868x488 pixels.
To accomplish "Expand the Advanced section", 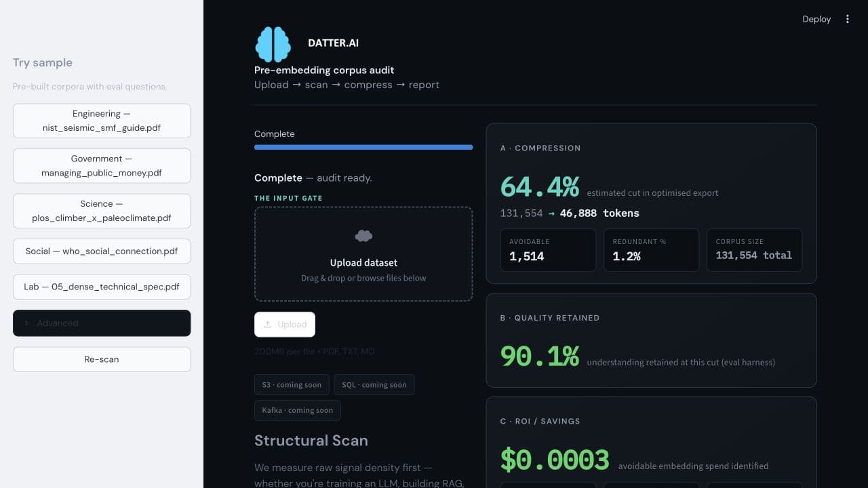I will (x=102, y=323).
